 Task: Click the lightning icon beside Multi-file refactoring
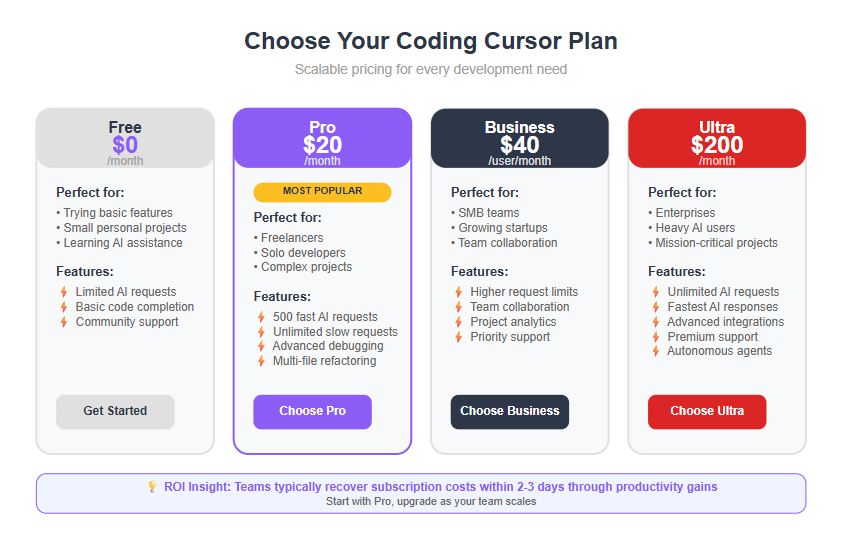point(261,361)
